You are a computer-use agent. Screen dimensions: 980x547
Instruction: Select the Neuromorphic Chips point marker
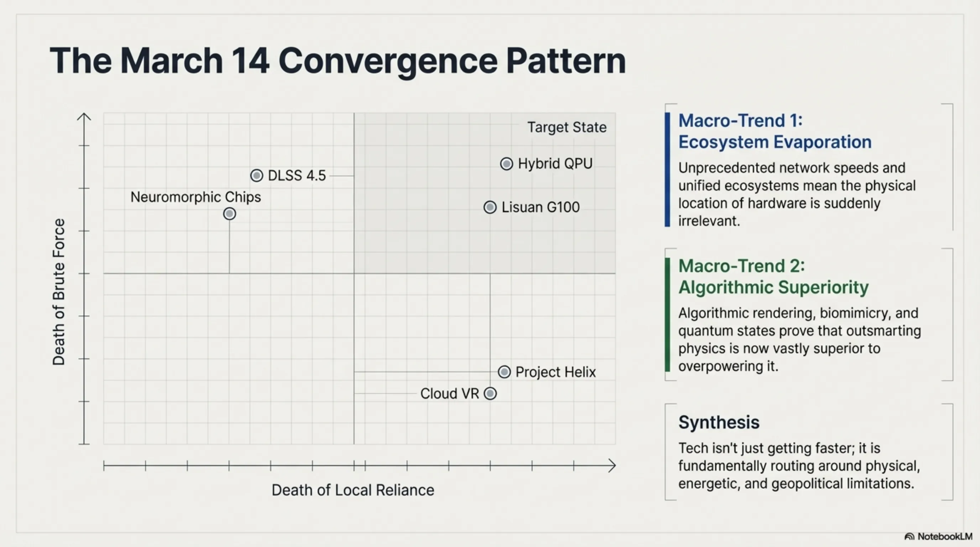click(229, 214)
